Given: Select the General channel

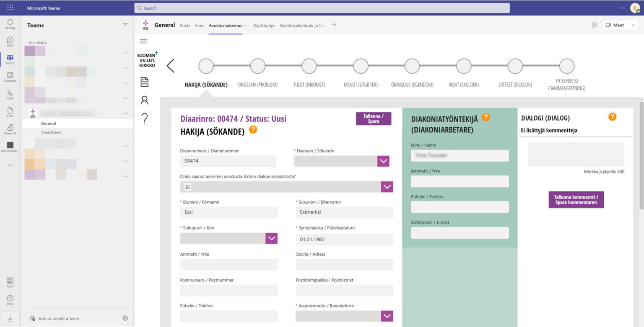Looking at the screenshot, I should 78,124.
